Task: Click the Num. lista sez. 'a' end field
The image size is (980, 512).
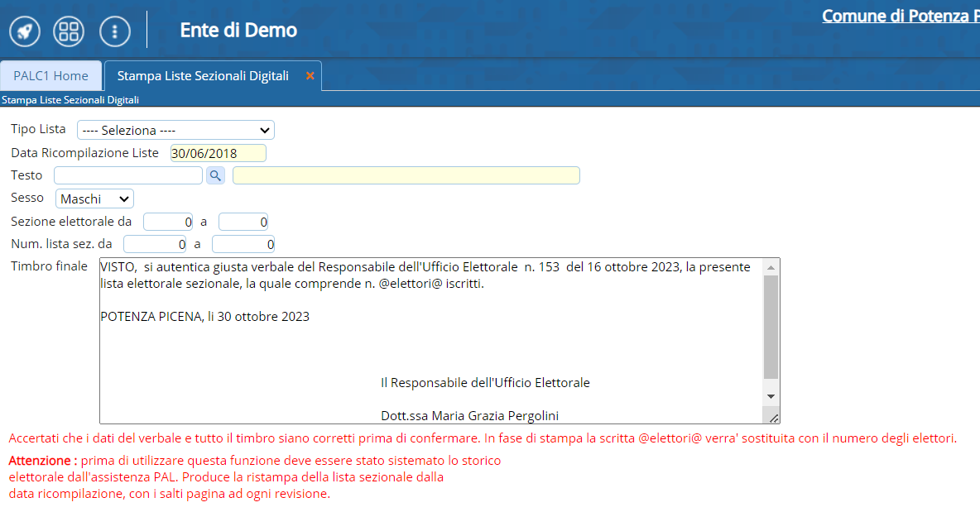Action: click(243, 244)
